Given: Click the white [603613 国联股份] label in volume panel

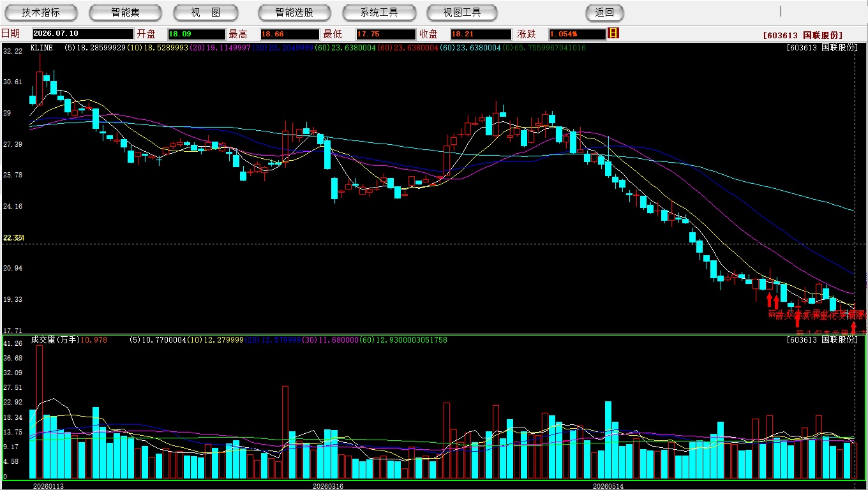Looking at the screenshot, I should point(823,340).
